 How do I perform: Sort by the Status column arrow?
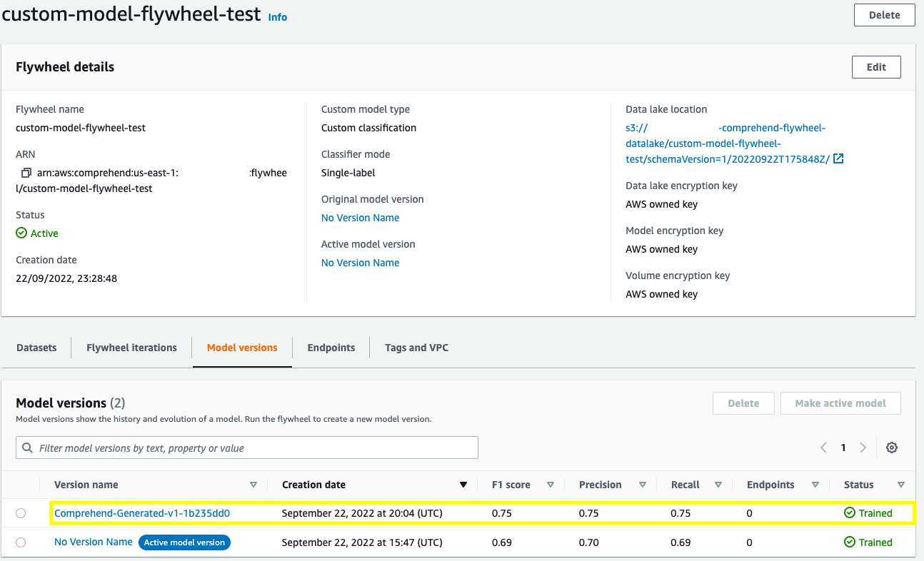click(x=900, y=485)
